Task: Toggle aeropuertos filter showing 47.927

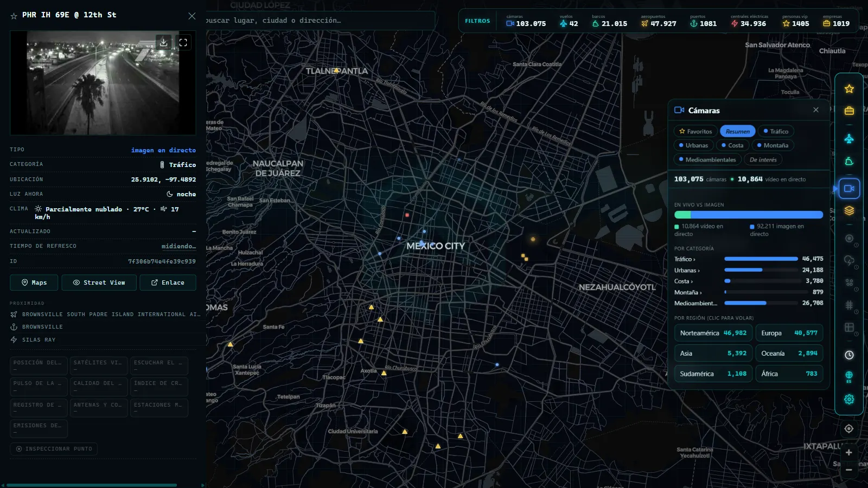Action: click(x=658, y=21)
